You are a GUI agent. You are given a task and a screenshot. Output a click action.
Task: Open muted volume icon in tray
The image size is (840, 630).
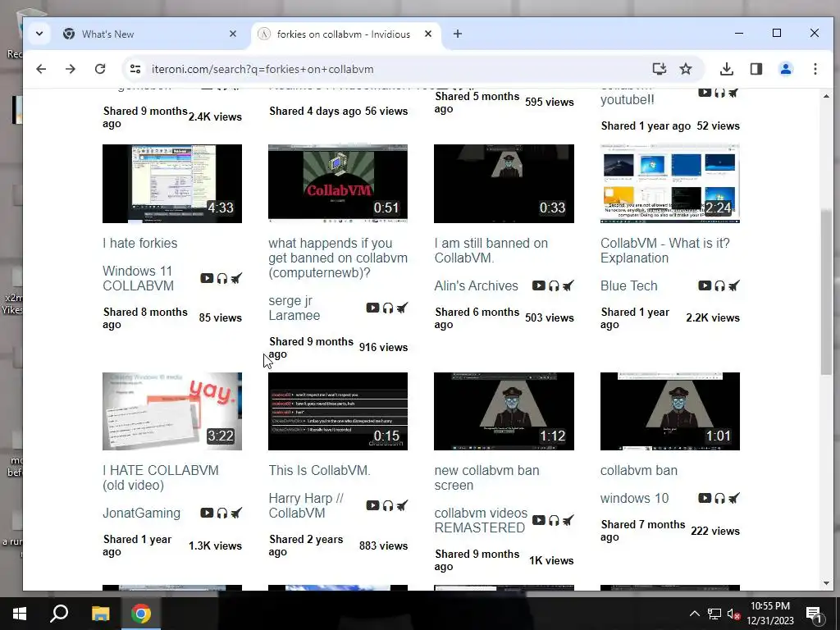(733, 614)
